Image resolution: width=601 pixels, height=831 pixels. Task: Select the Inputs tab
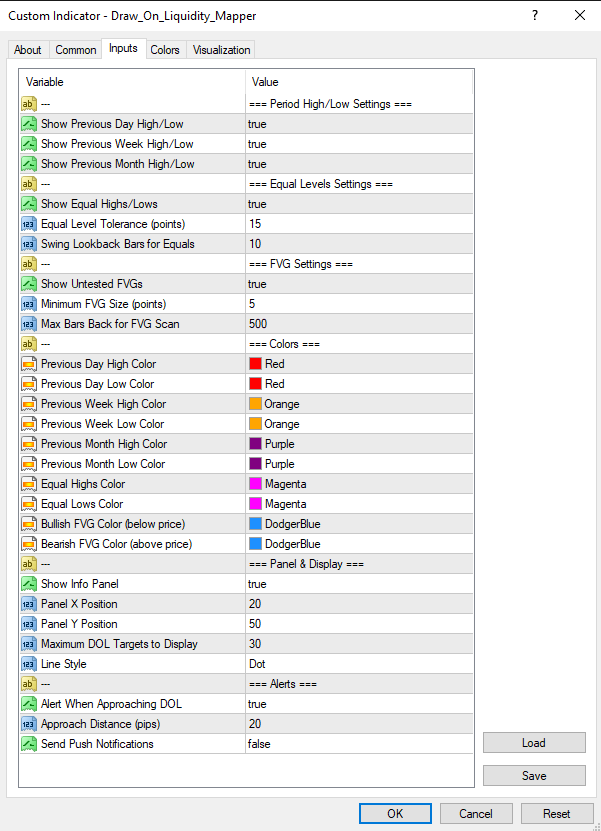[x=123, y=48]
